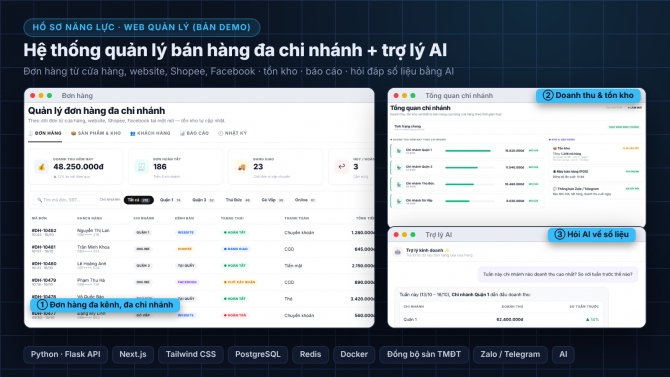
Task: Open the Máy bán hàng (POS) card
Action: [596, 174]
